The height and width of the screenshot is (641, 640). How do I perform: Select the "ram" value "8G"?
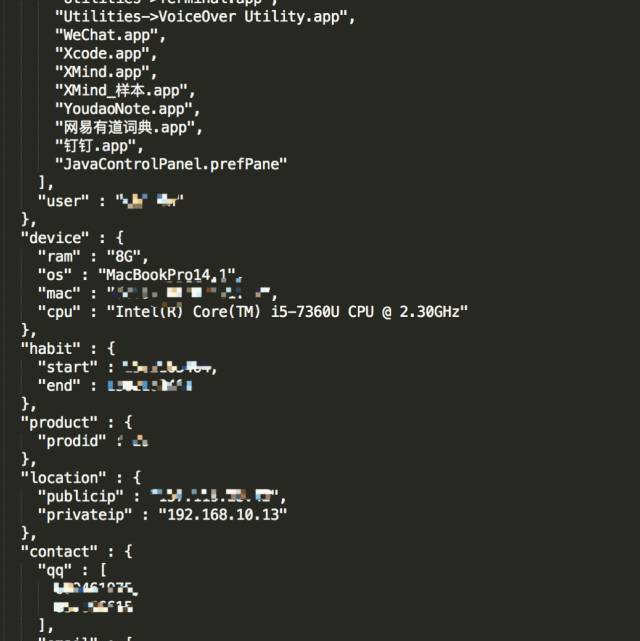[124, 257]
